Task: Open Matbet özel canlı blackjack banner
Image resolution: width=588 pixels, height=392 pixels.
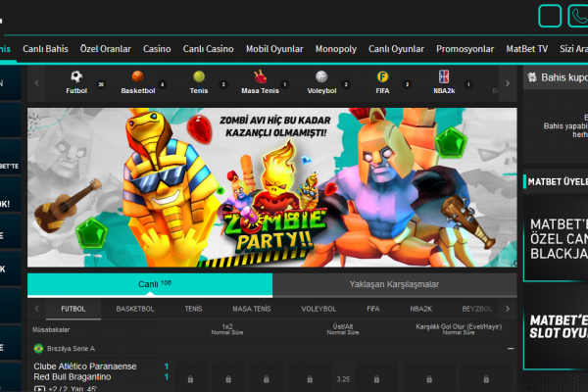Action: [x=556, y=238]
